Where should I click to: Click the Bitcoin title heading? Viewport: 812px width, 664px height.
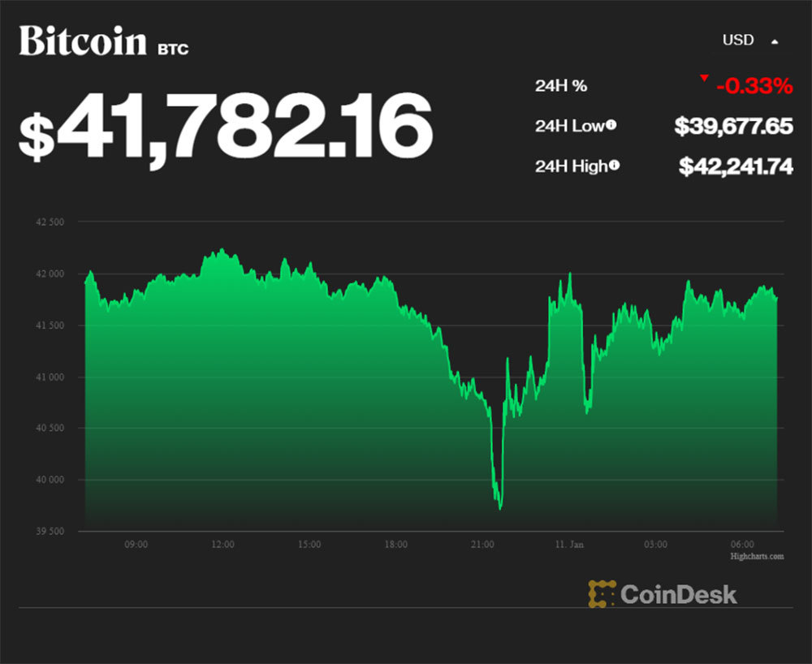pyautogui.click(x=83, y=41)
